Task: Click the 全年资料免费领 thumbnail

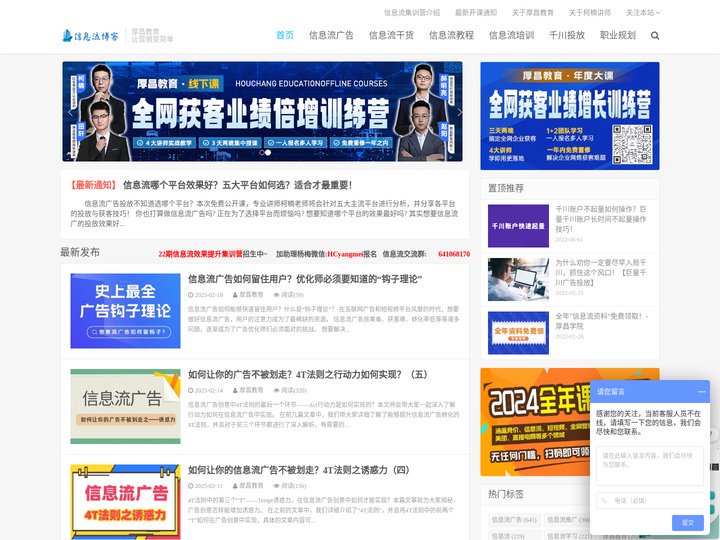Action: [x=518, y=333]
